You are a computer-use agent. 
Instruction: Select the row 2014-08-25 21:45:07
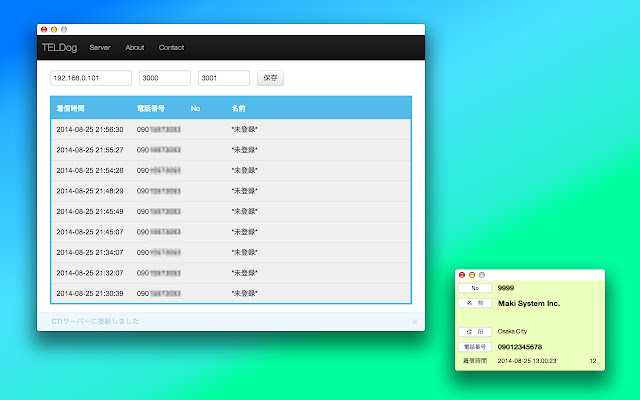[x=231, y=232]
